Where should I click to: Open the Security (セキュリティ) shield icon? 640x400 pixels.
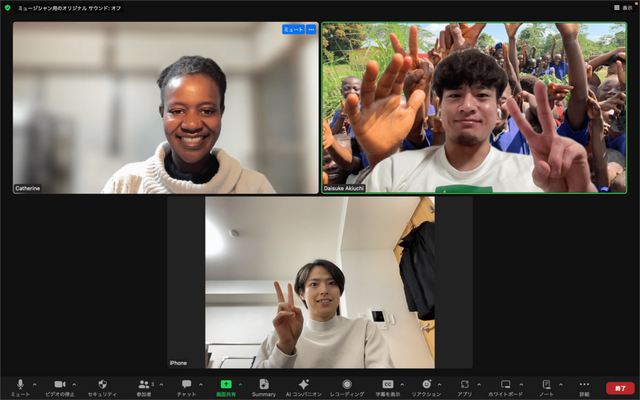101,384
